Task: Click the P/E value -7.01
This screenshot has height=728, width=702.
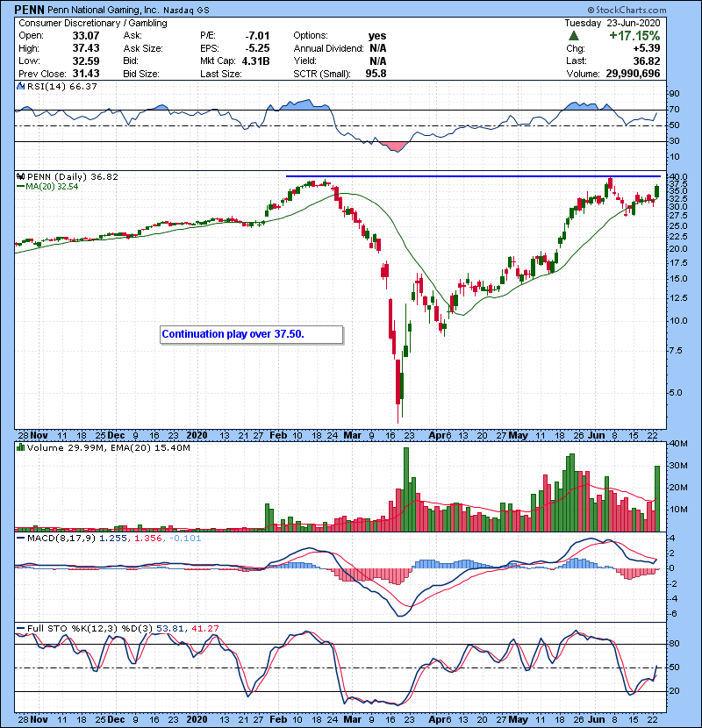Action: coord(257,36)
